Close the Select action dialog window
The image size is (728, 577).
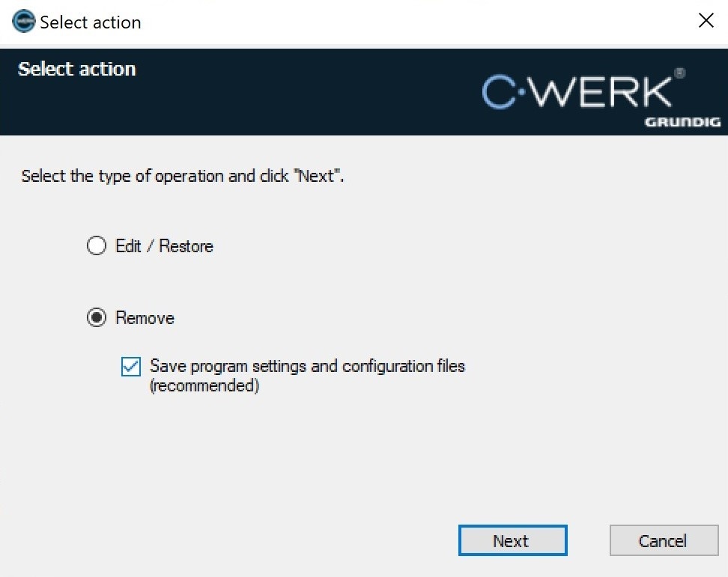(706, 21)
